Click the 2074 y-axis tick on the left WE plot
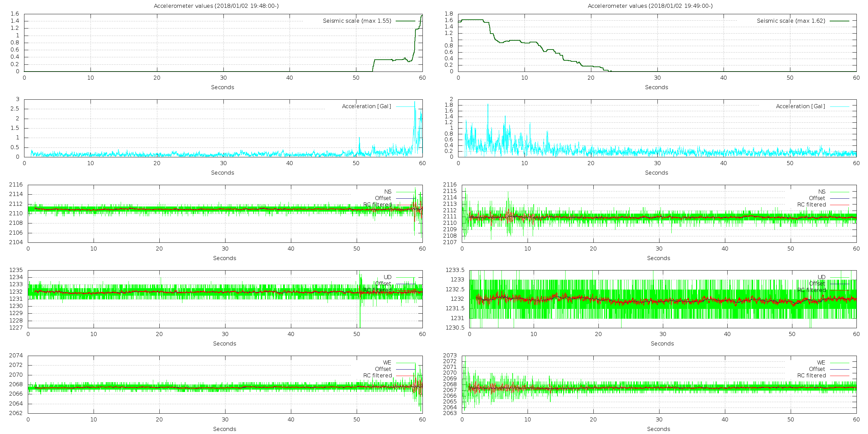This screenshot has height=434, width=868. pos(16,355)
